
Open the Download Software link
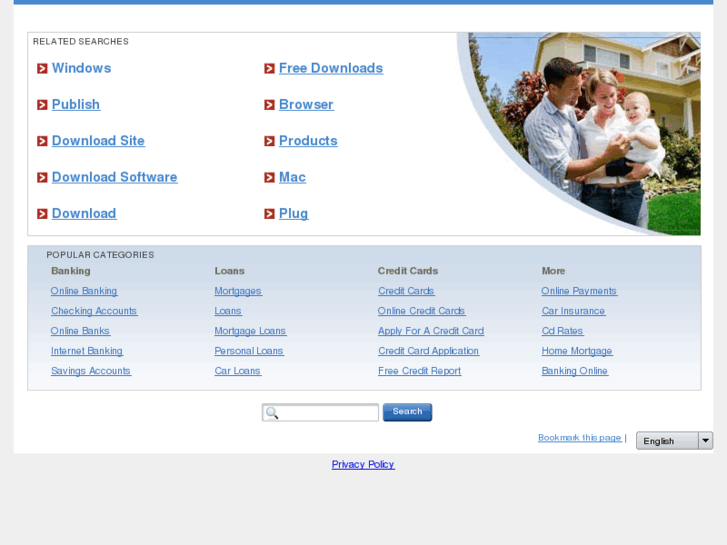pyautogui.click(x=115, y=177)
